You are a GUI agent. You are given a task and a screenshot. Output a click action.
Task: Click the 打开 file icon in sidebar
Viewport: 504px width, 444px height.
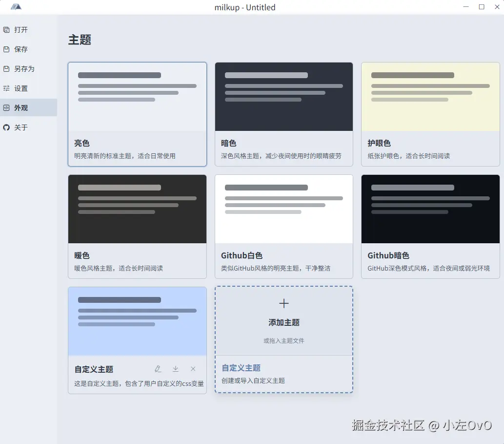[6, 30]
